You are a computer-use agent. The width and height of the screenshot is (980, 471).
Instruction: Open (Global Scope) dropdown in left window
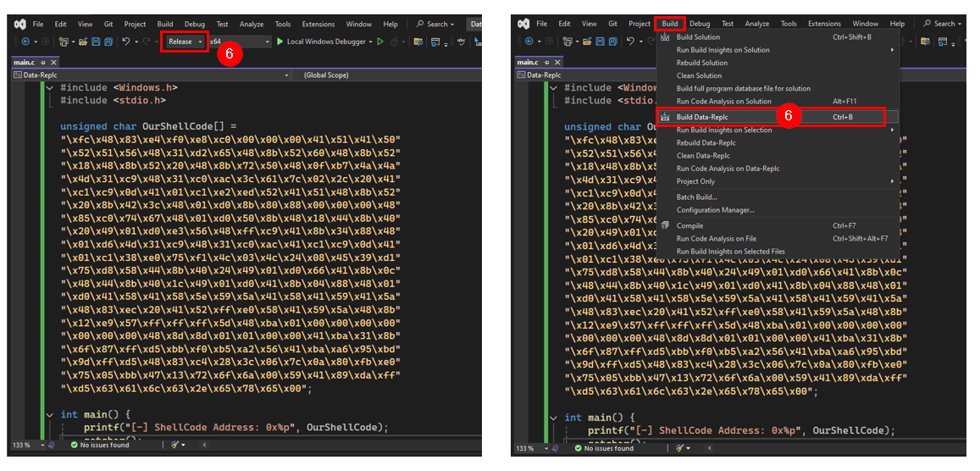[x=387, y=75]
